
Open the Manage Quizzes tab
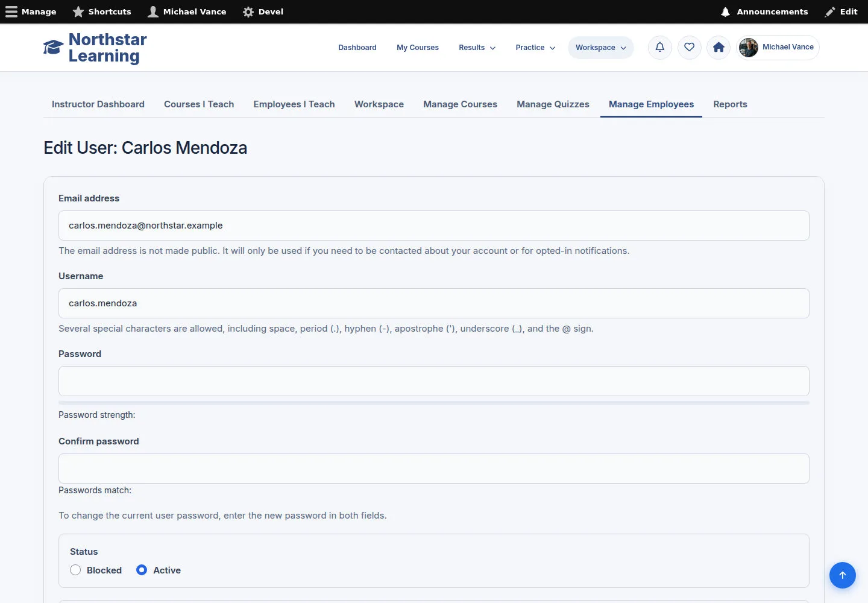[553, 104]
